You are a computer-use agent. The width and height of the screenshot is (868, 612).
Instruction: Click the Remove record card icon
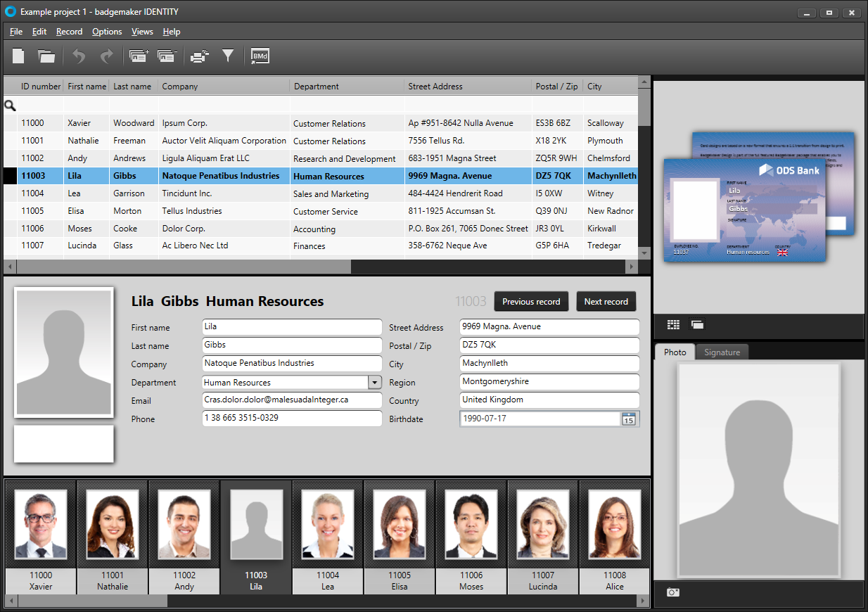click(167, 56)
